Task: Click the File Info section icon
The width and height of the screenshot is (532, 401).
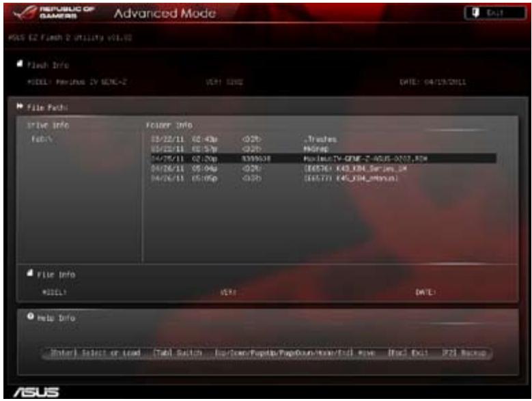Action: coord(30,273)
